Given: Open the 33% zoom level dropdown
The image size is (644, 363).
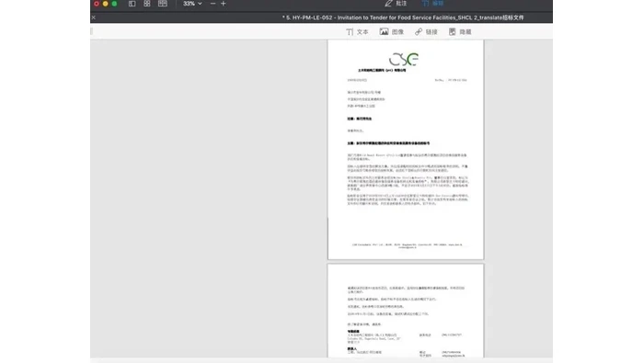Looking at the screenshot, I should [192, 4].
